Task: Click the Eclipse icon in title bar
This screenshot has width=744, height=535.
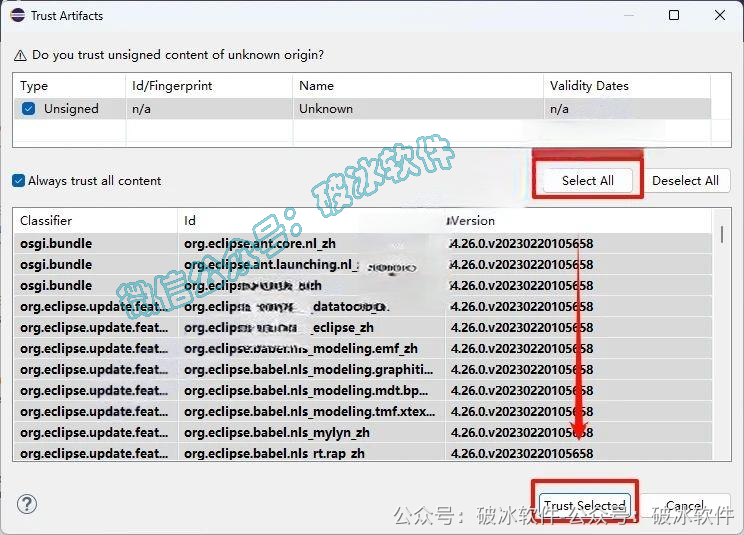Action: coord(18,15)
